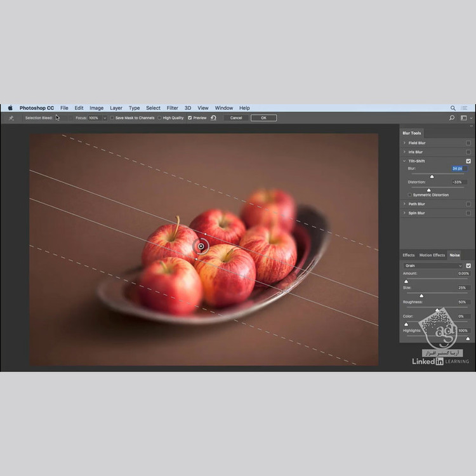
Task: Uncheck the Tilt-Shift blur checkbox
Action: [468, 161]
